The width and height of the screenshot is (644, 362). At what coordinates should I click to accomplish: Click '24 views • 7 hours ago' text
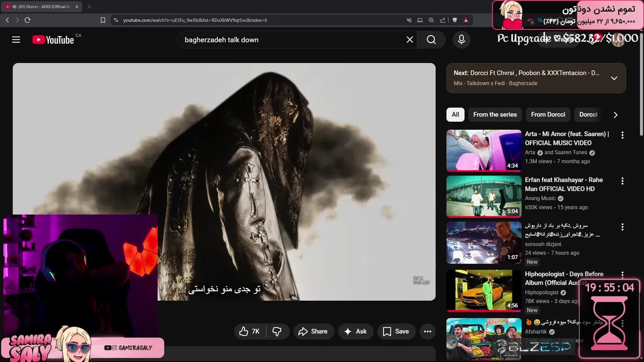click(x=552, y=253)
